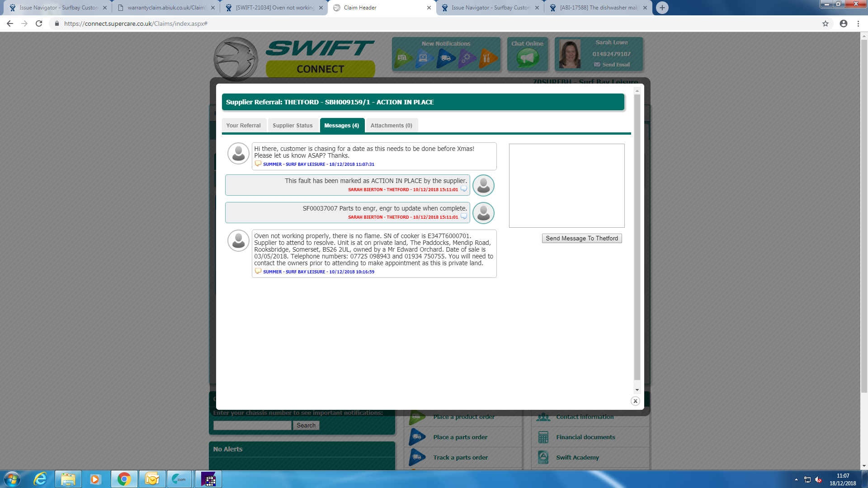The height and width of the screenshot is (488, 868).
Task: Click the orange tools notification icon
Action: click(x=487, y=58)
